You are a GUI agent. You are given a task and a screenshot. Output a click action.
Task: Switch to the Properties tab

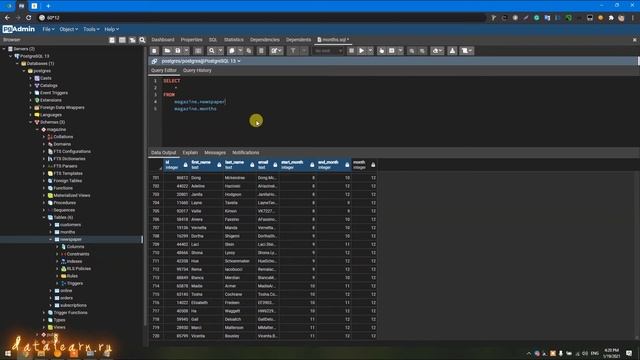pyautogui.click(x=191, y=40)
